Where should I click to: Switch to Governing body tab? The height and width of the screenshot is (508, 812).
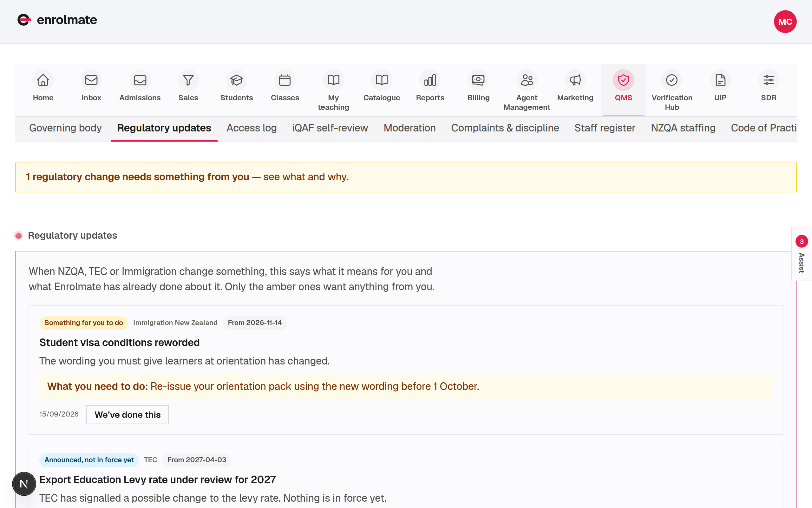tap(65, 128)
